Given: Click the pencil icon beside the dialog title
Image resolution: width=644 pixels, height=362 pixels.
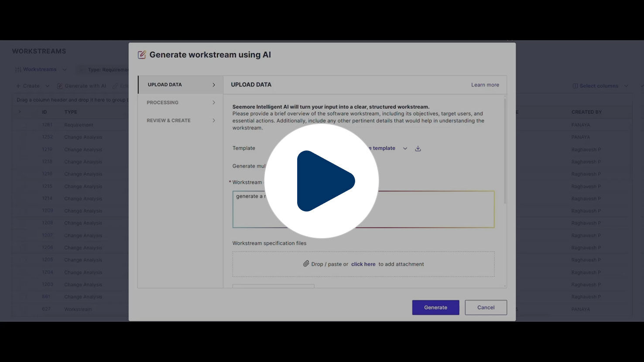Looking at the screenshot, I should [142, 55].
